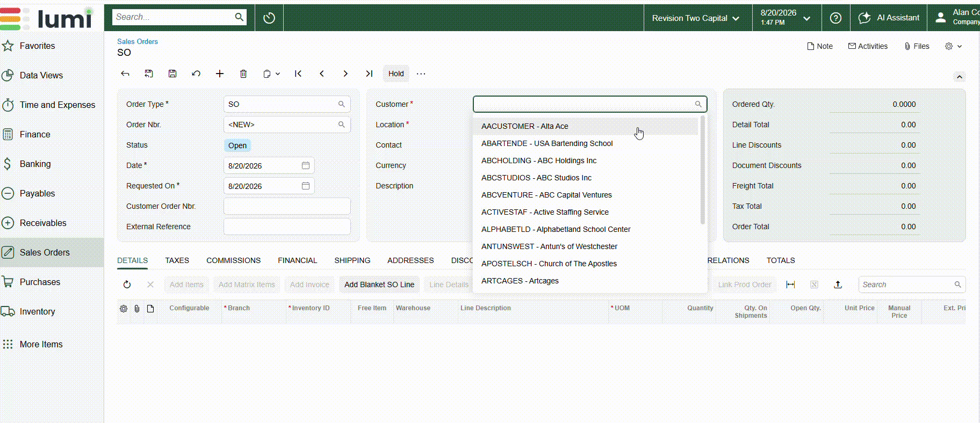Switch to the SHIPPING tab
980x423 pixels.
(352, 260)
